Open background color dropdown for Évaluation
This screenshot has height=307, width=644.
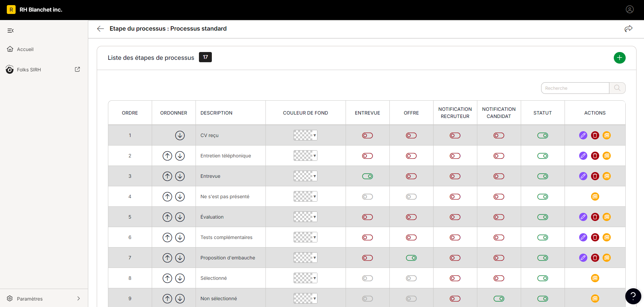(306, 217)
